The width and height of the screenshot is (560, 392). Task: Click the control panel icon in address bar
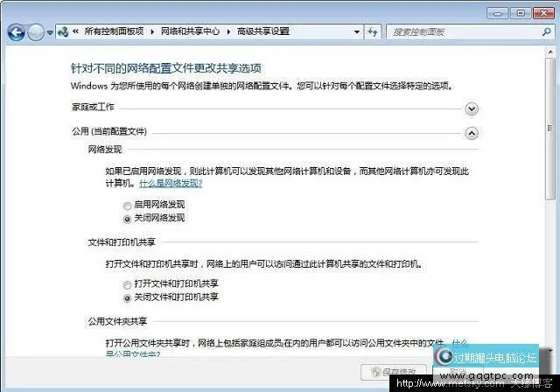[x=63, y=31]
